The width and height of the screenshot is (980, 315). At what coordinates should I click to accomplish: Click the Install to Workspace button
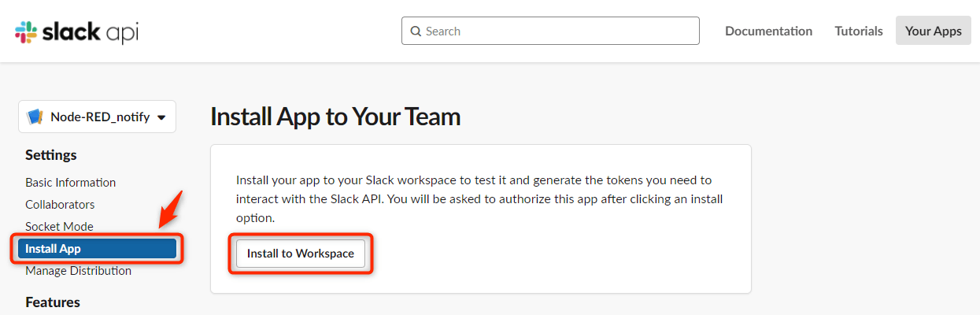pos(301,254)
